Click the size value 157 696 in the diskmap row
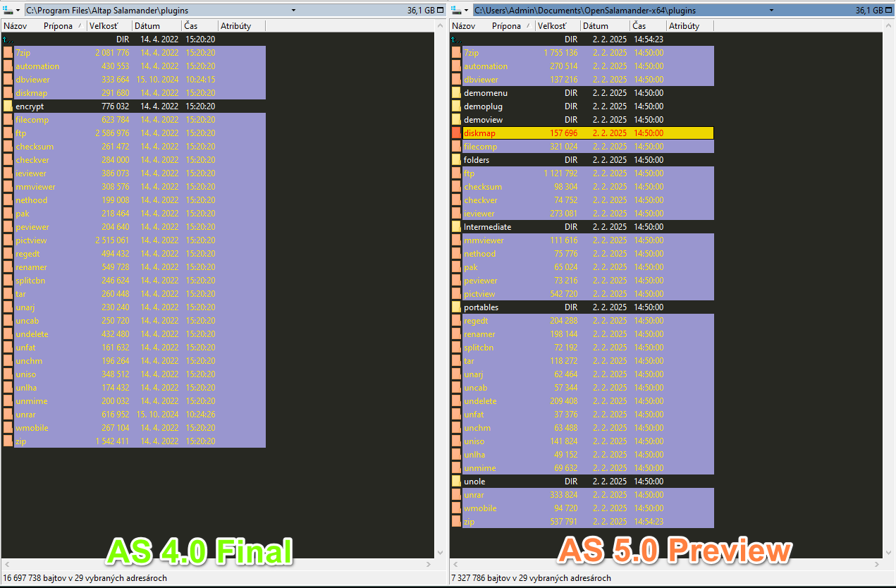The image size is (896, 588). pos(564,133)
